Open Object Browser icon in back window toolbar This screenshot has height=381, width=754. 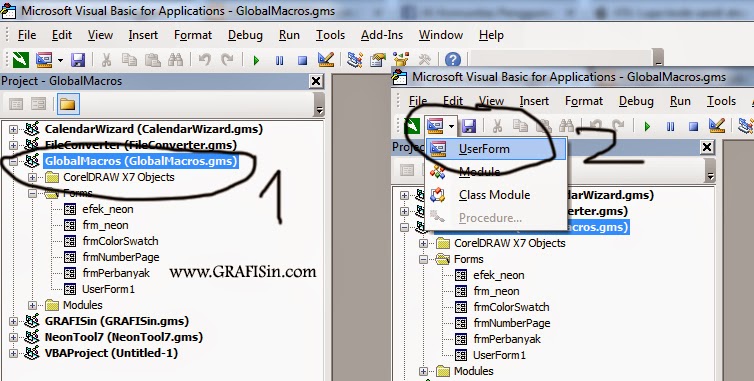pyautogui.click(x=401, y=60)
